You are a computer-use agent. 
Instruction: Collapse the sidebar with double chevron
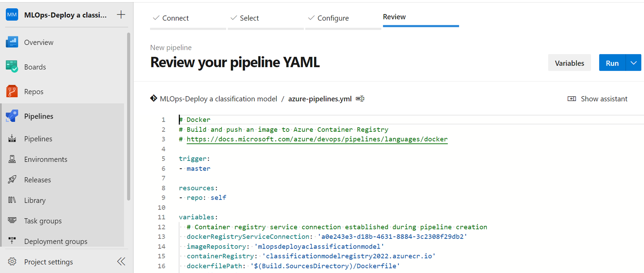121,262
